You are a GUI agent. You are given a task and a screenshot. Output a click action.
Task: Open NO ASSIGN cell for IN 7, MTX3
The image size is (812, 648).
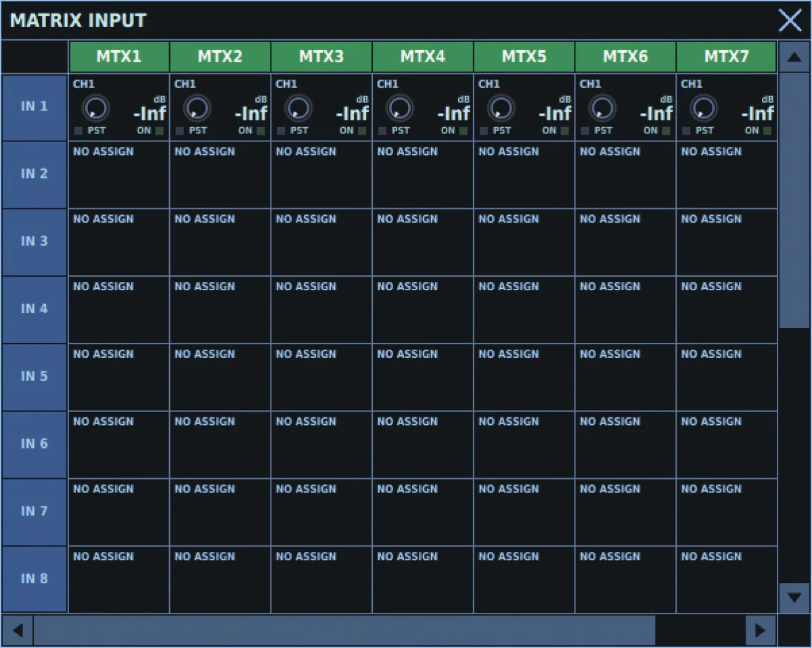[321, 512]
